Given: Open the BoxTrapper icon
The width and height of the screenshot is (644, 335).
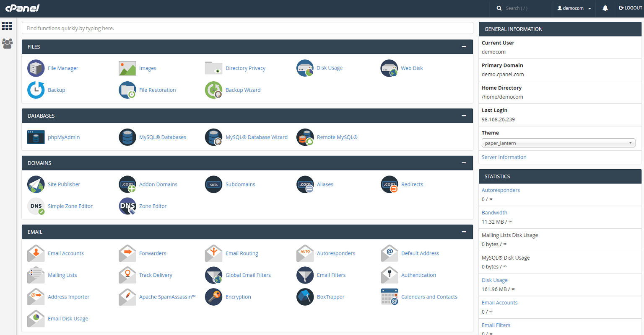Looking at the screenshot, I should pyautogui.click(x=305, y=297).
